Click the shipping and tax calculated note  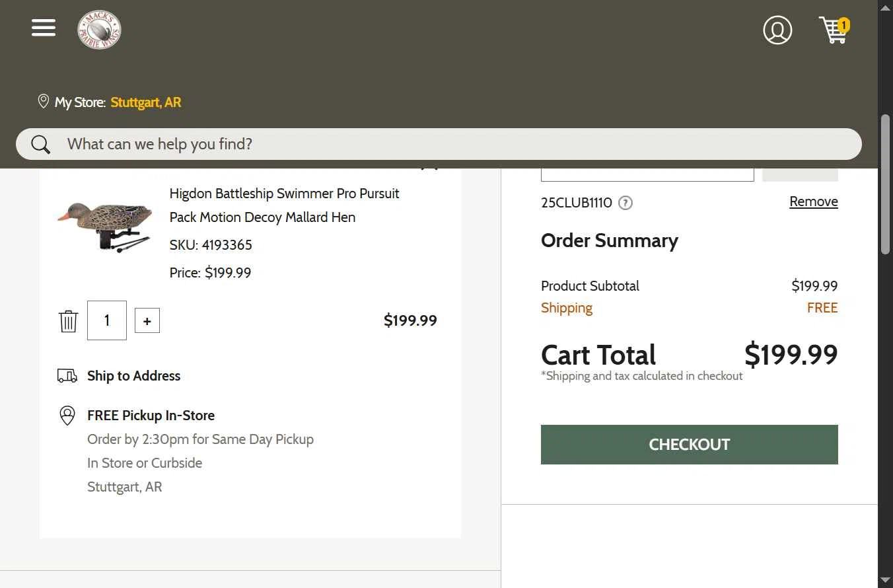point(642,376)
